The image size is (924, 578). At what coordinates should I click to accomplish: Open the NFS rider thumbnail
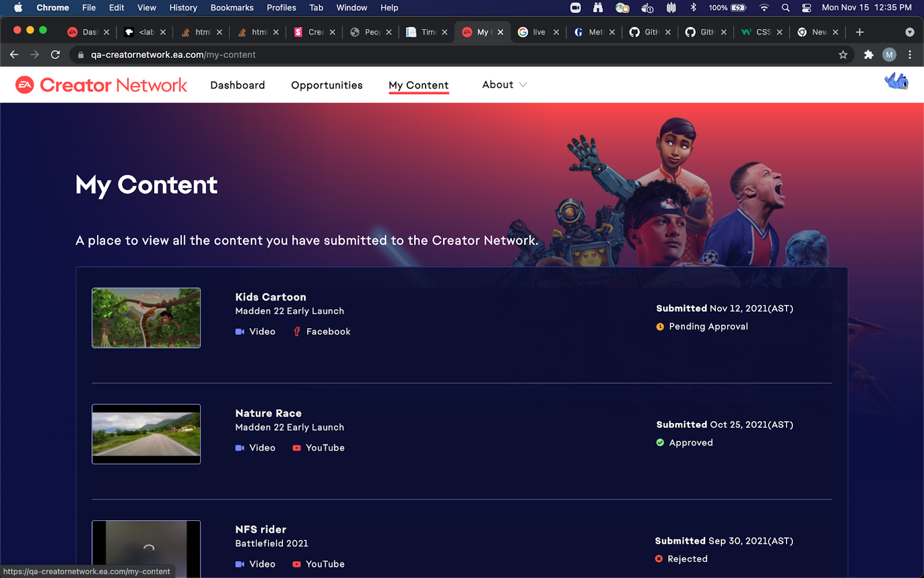[146, 549]
